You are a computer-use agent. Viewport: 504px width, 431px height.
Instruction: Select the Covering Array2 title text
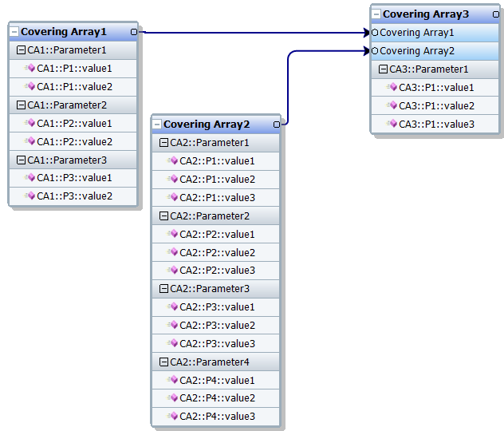point(207,125)
